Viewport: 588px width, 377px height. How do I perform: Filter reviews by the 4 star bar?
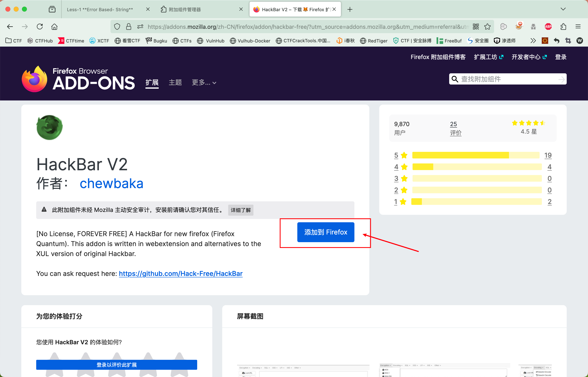click(477, 167)
